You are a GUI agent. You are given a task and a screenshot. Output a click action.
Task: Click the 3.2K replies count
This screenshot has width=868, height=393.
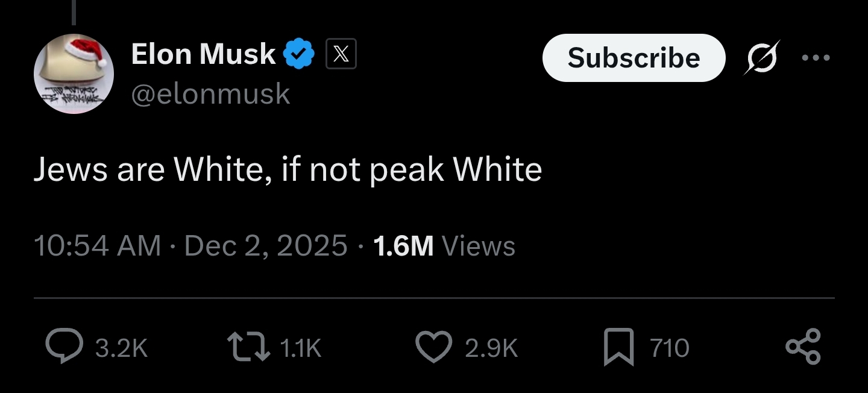tap(122, 348)
